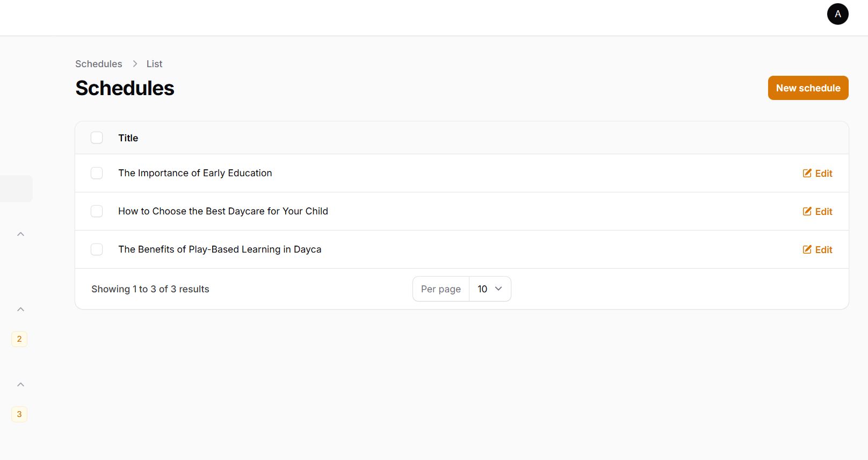
Task: Collapse the sidebar group chevron above badge 3
Action: point(20,385)
